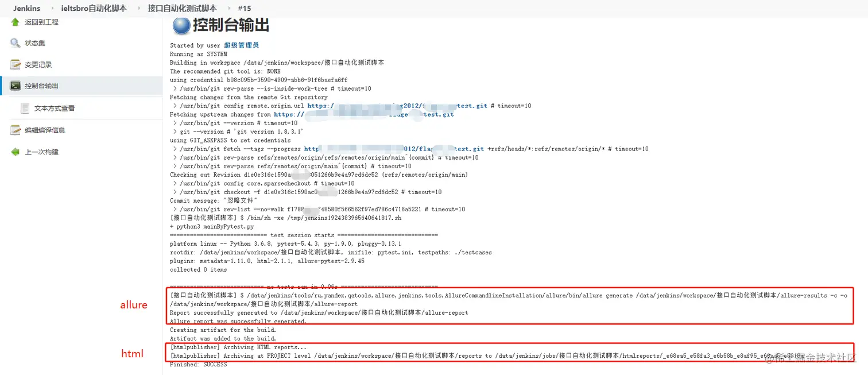
Task: Click the 'test session starts' separator line
Action: (x=304, y=235)
